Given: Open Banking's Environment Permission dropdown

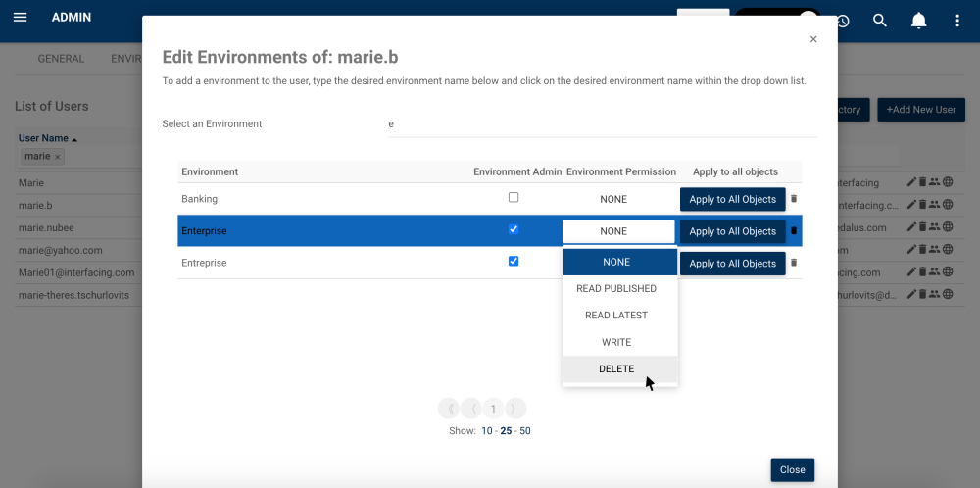Looking at the screenshot, I should [x=613, y=199].
